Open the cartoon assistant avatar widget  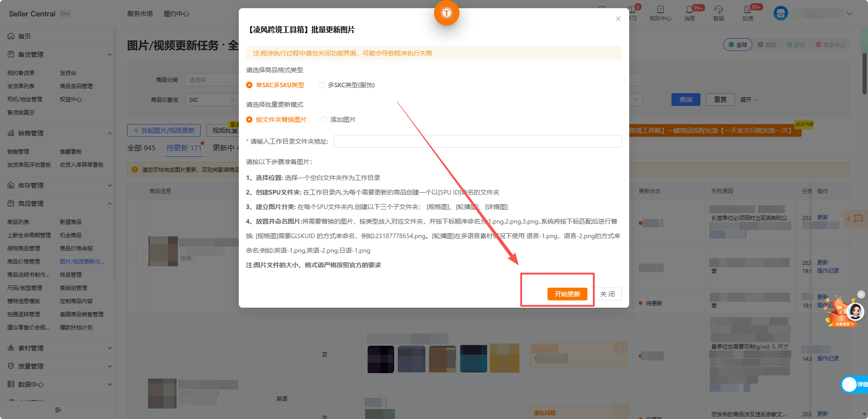[855, 312]
